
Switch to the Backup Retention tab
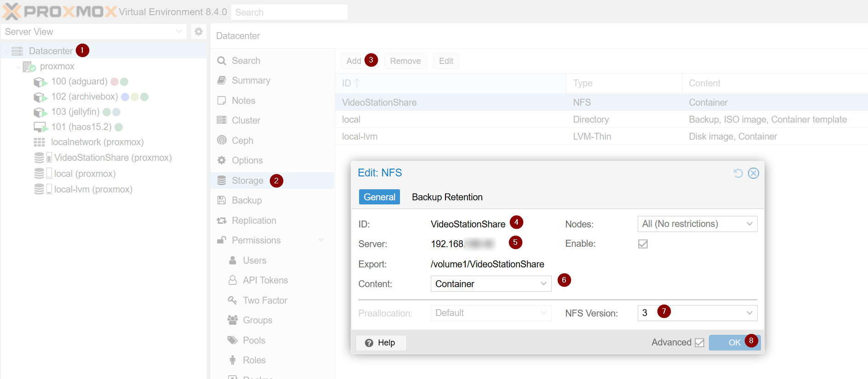pyautogui.click(x=447, y=197)
